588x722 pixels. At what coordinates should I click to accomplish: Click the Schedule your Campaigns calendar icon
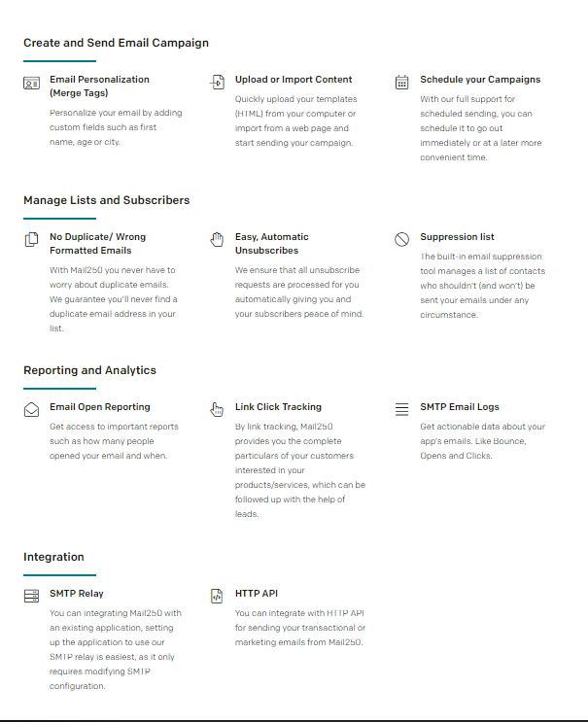pyautogui.click(x=402, y=83)
